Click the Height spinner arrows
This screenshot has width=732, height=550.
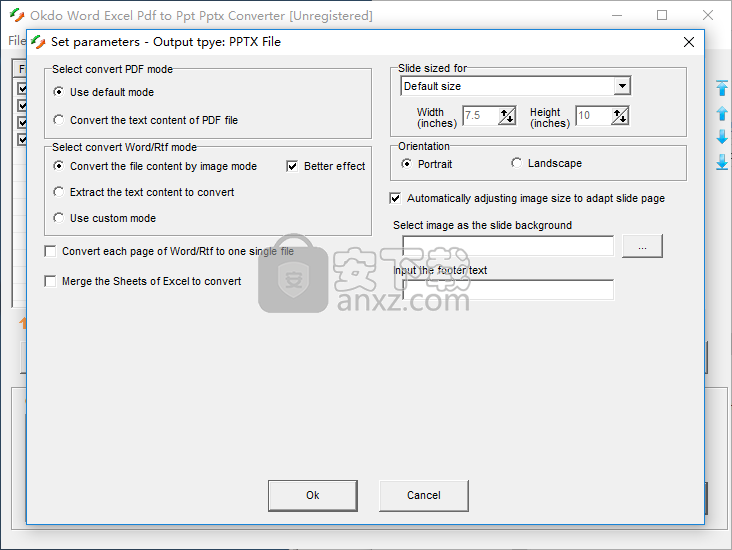[620, 116]
